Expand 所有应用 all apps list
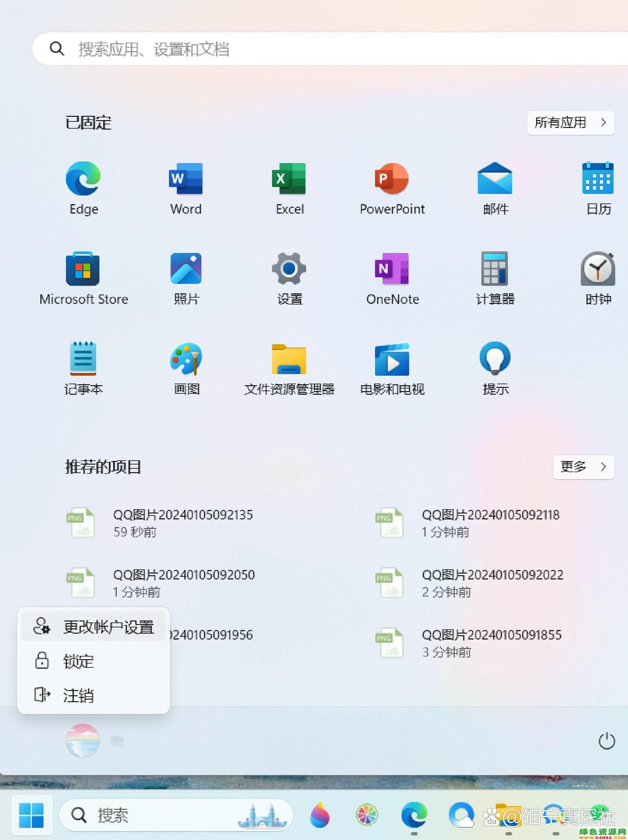 click(571, 122)
